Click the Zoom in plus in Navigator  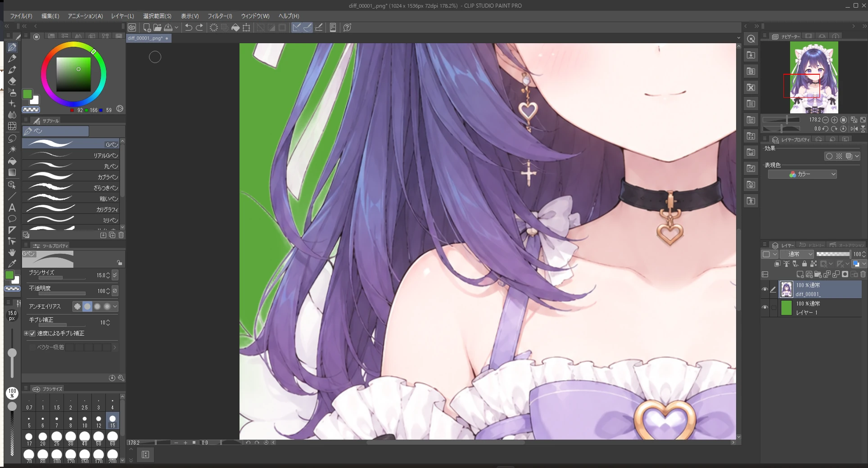[834, 120]
